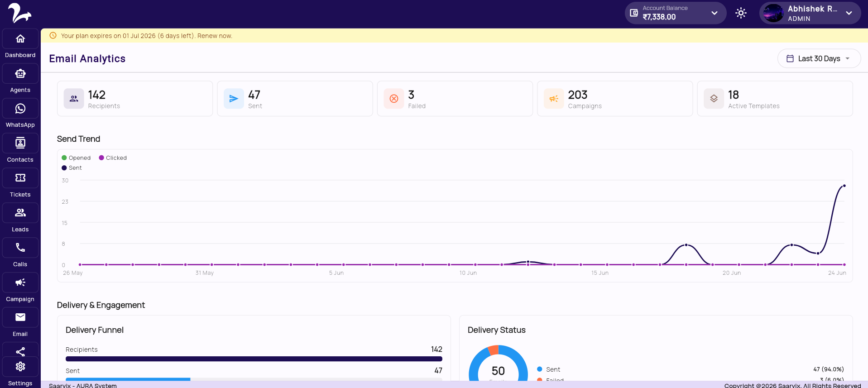Click the 47 Sent stat value
The height and width of the screenshot is (388, 868).
pyautogui.click(x=254, y=95)
